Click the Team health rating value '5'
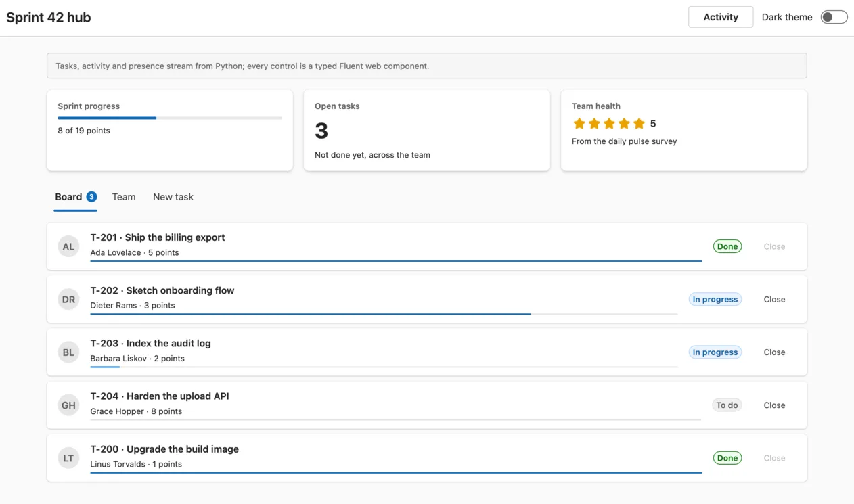 (653, 123)
